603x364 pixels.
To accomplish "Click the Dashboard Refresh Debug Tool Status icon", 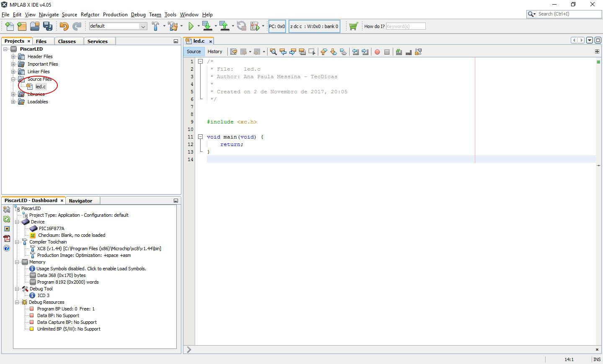I will pos(7,219).
